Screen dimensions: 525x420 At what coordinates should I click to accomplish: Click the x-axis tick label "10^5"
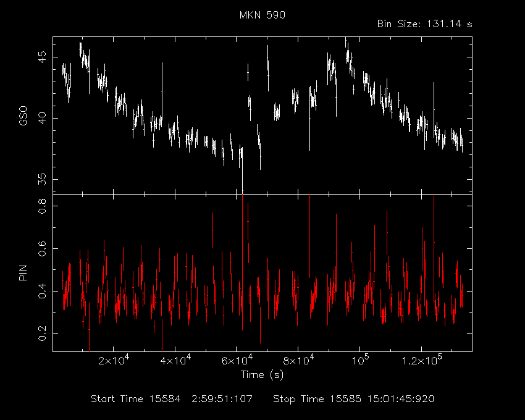(360, 360)
